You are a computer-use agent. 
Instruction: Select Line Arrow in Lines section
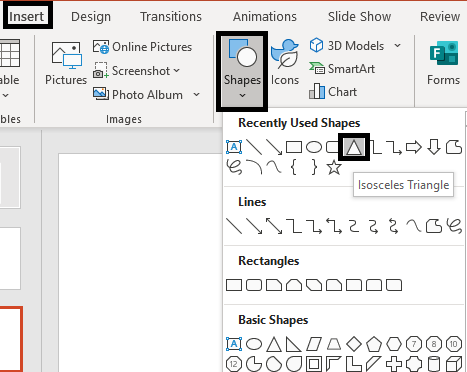pyautogui.click(x=254, y=226)
